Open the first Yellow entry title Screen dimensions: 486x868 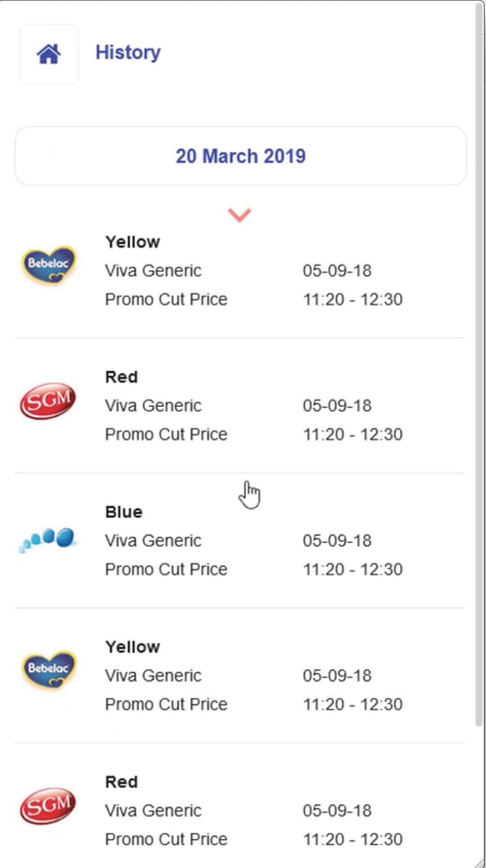coord(132,242)
